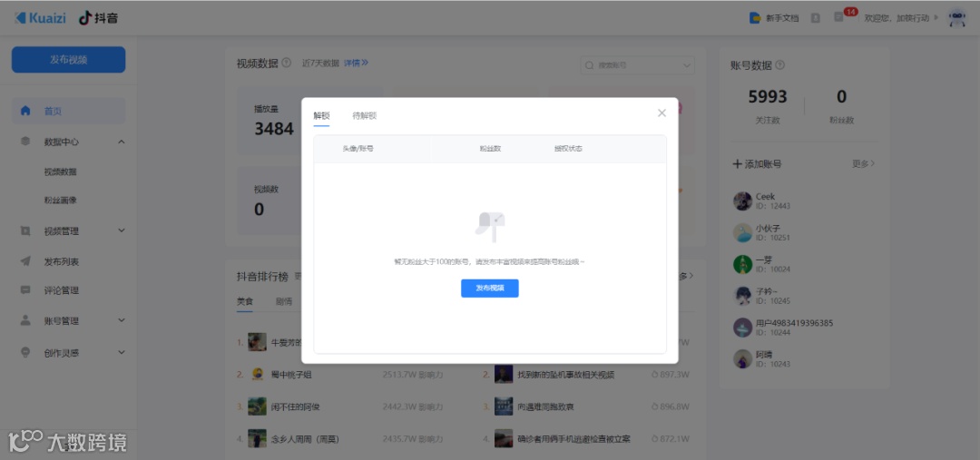Click the plus icon for 添加账号
The width and height of the screenshot is (980, 460).
737,163
